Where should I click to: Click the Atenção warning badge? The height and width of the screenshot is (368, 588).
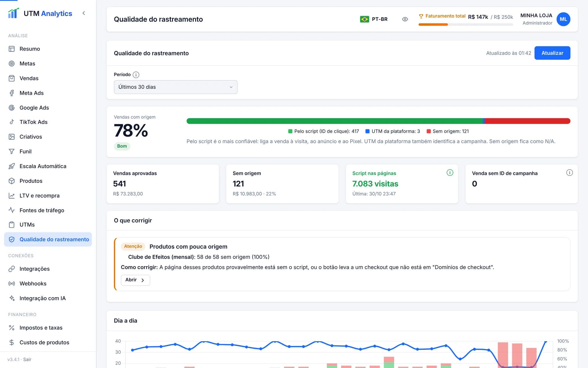click(133, 246)
